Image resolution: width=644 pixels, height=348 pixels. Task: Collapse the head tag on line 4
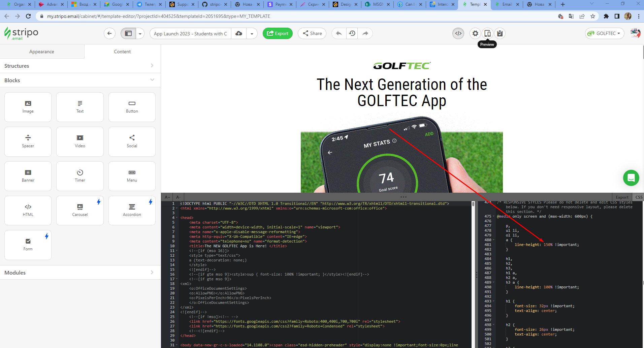pos(177,218)
